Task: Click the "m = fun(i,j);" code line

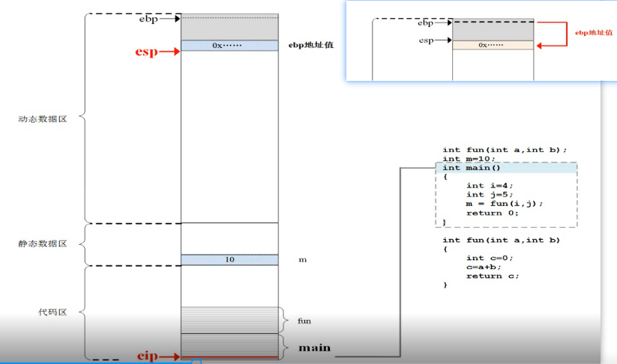Action: click(505, 204)
